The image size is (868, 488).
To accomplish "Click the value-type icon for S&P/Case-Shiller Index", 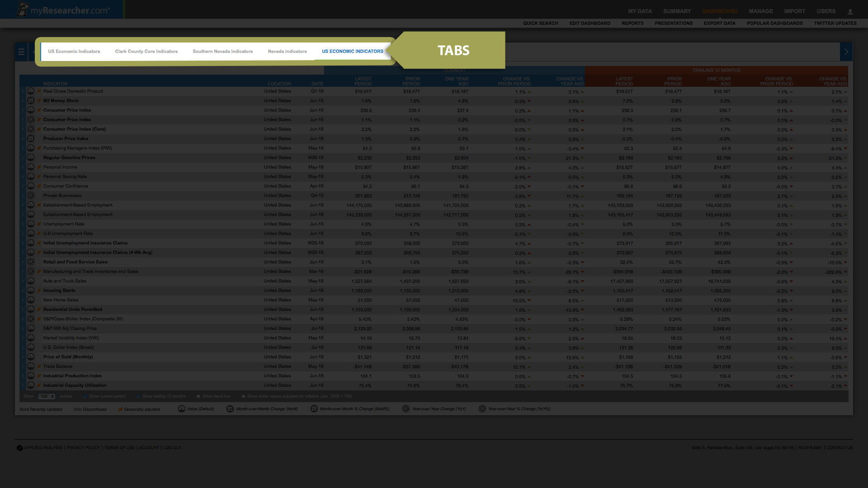I will pyautogui.click(x=31, y=319).
